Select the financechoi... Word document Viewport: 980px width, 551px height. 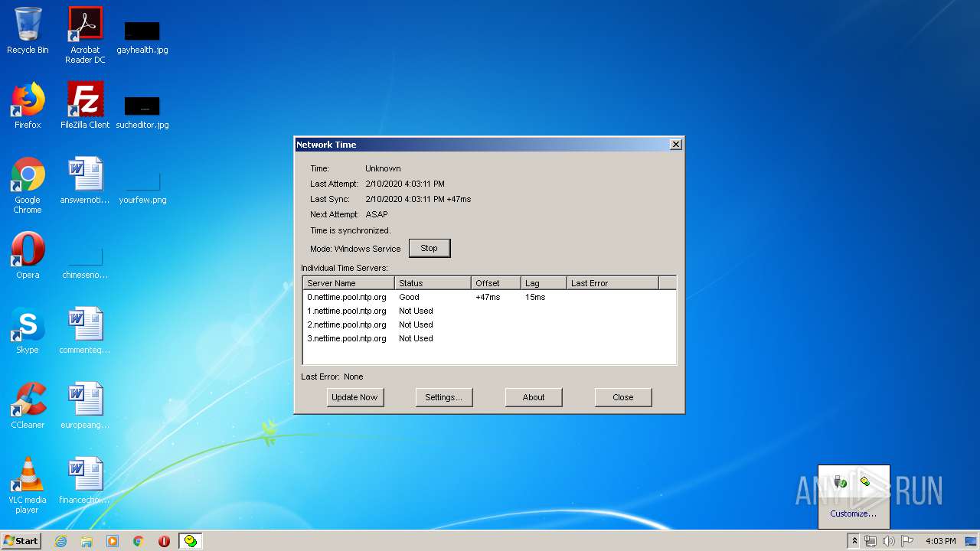tap(85, 481)
